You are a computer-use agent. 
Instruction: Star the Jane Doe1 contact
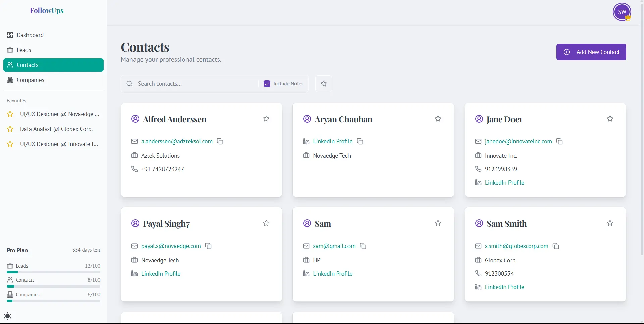610,119
